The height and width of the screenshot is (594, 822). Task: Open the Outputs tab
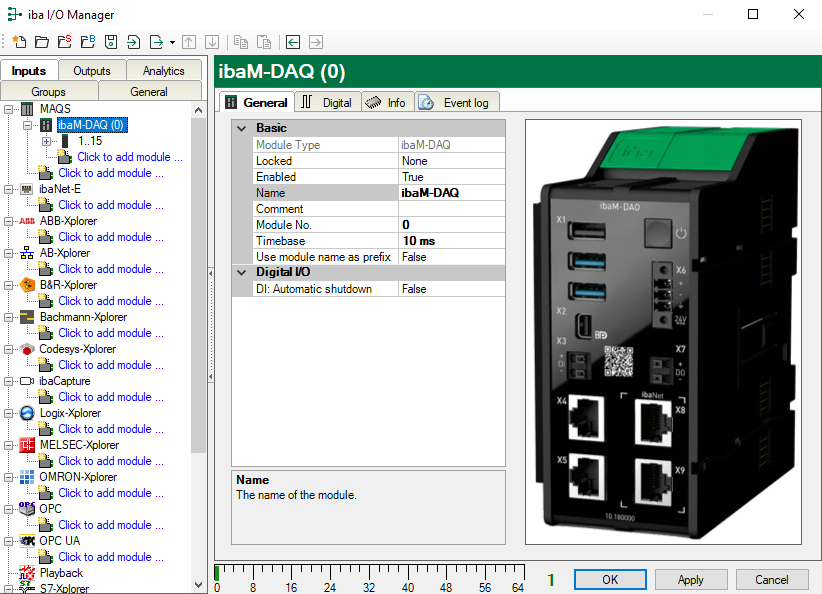point(92,70)
